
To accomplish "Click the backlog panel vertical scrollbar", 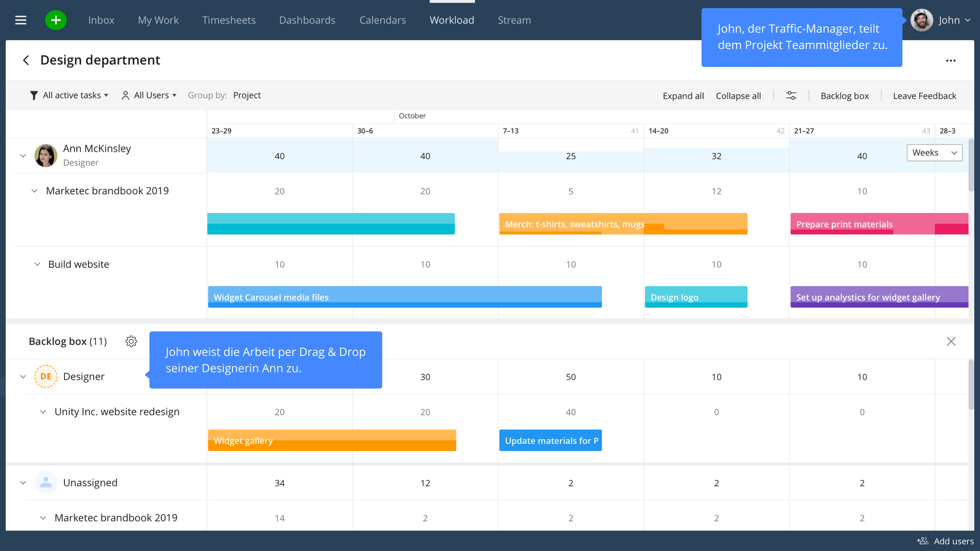I will pyautogui.click(x=971, y=384).
